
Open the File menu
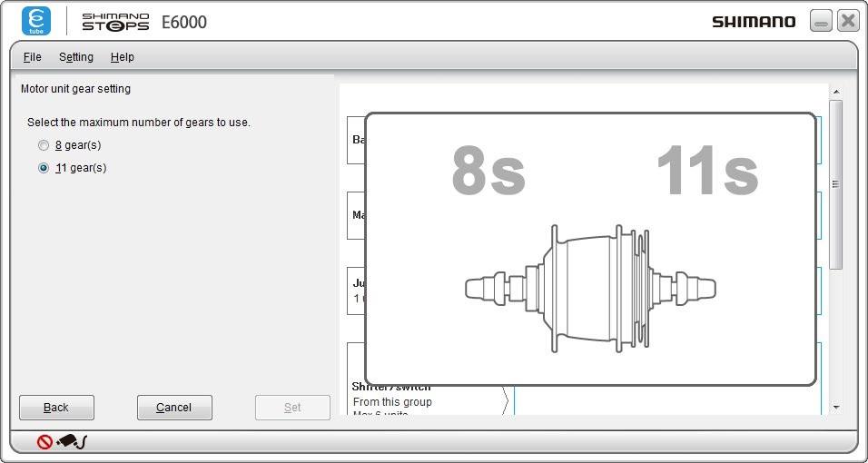click(x=32, y=57)
